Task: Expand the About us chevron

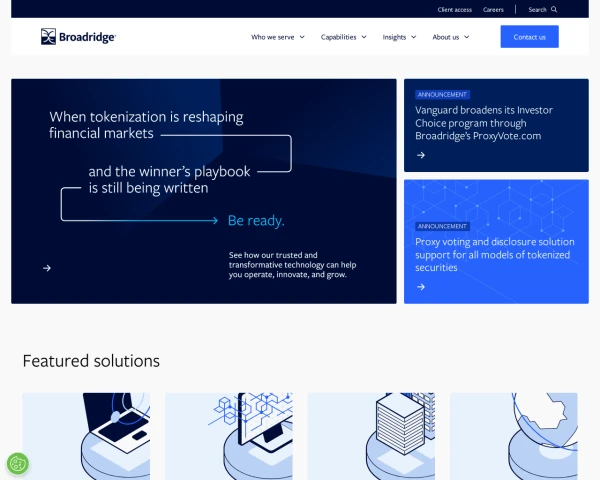Action: pos(466,37)
